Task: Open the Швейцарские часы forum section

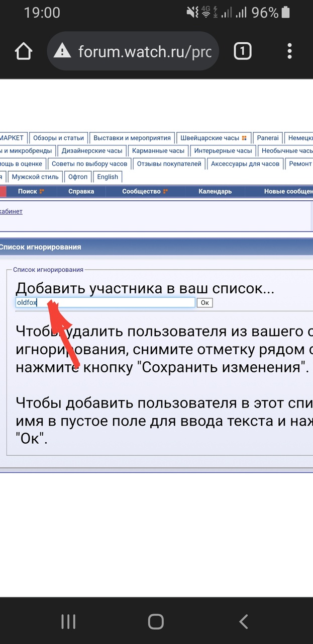Action: click(214, 138)
